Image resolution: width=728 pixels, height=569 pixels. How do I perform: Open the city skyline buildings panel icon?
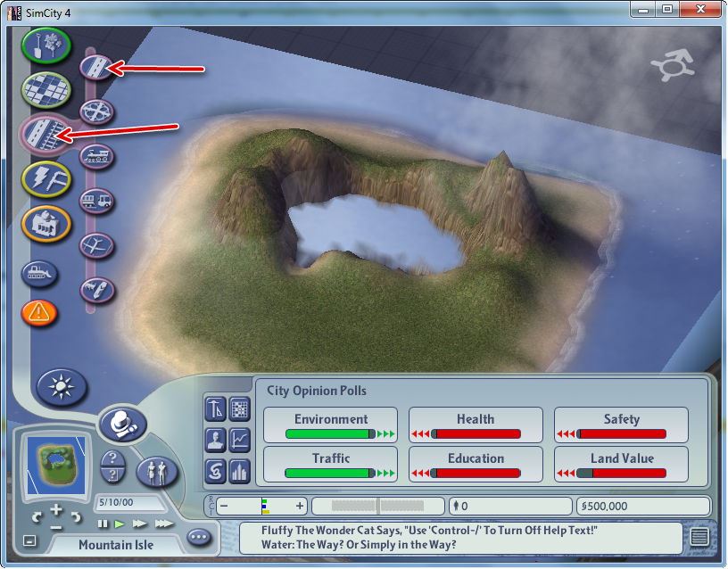pyautogui.click(x=240, y=471)
